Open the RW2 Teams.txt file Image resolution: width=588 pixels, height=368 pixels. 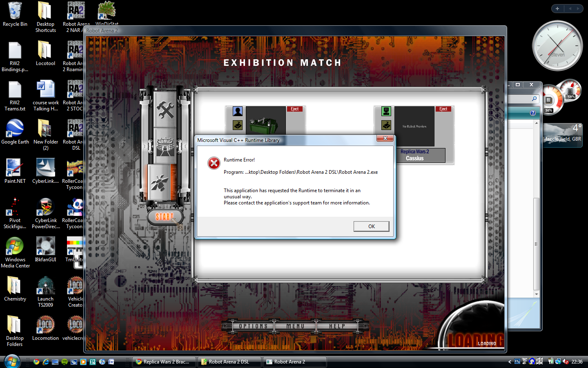[15, 96]
